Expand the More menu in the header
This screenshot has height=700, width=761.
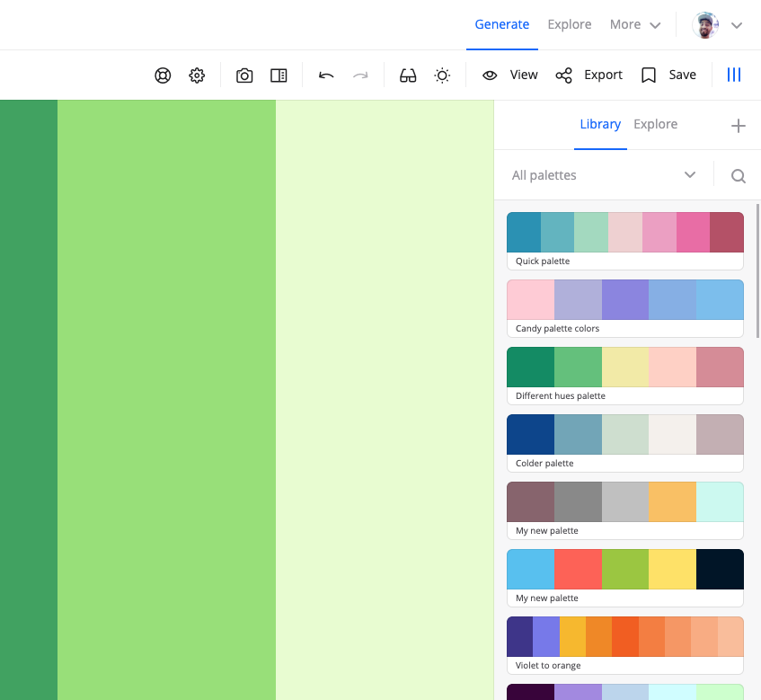[x=634, y=24]
